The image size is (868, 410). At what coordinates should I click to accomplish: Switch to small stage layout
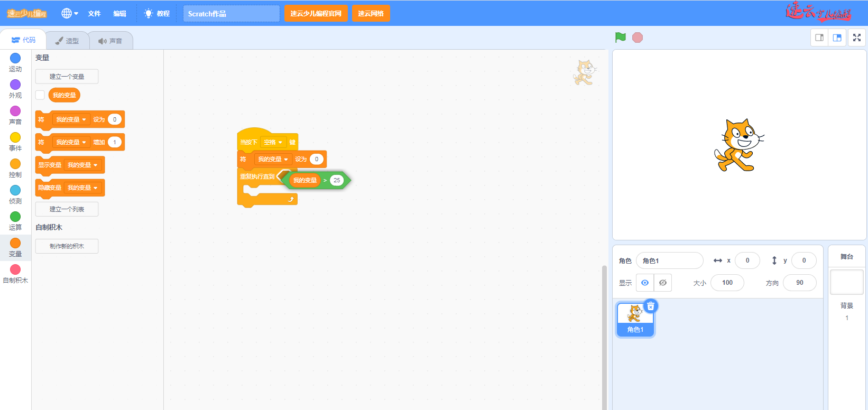click(x=819, y=38)
